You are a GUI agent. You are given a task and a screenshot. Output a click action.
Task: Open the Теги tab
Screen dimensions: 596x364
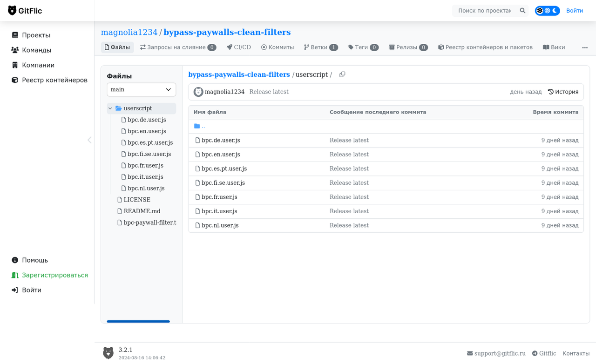[363, 47]
